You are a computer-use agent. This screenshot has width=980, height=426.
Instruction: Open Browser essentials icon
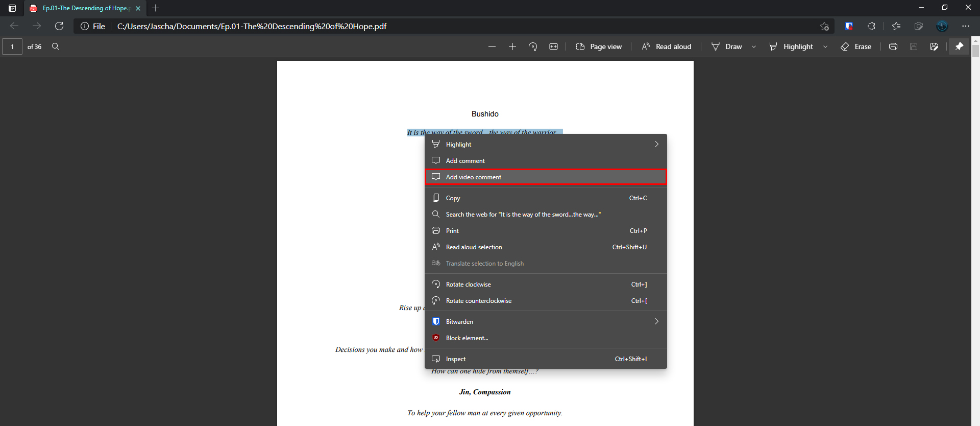click(919, 26)
